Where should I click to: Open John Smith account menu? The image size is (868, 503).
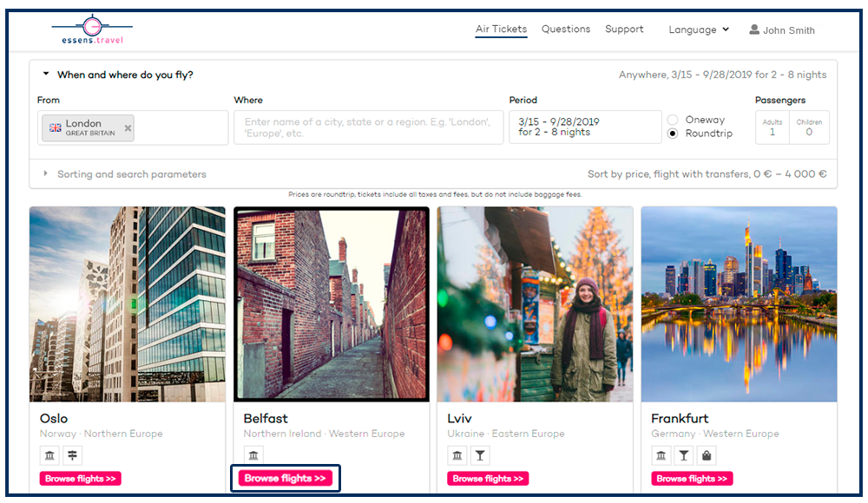click(782, 29)
